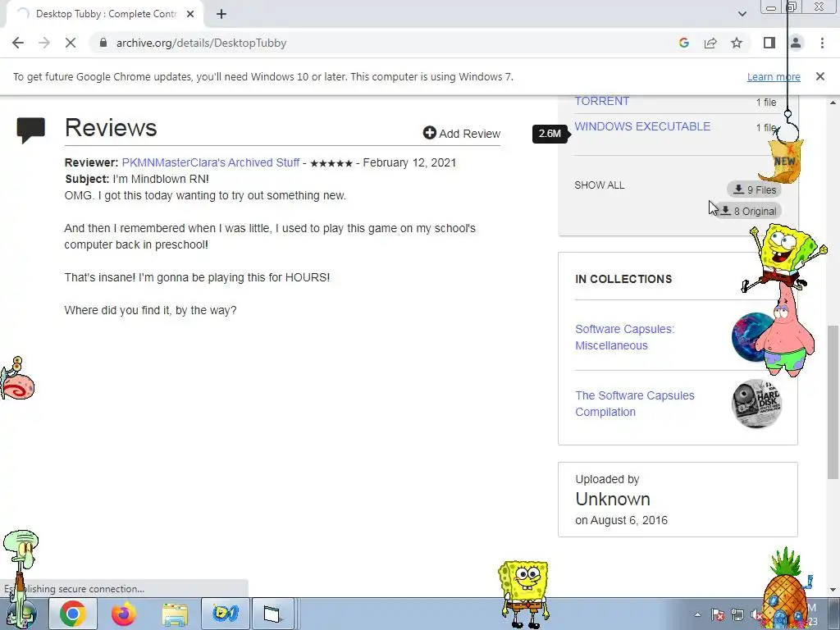
Task: Open Firefox from the taskbar
Action: point(124,614)
